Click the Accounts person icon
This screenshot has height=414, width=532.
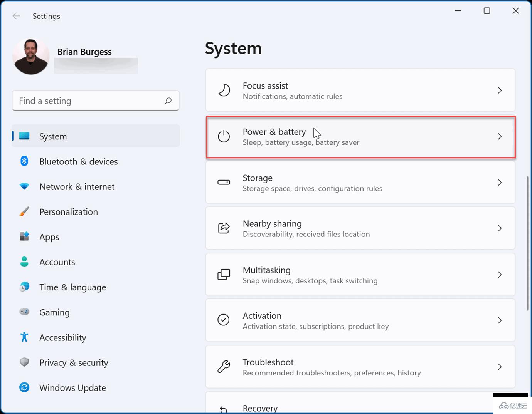point(24,261)
